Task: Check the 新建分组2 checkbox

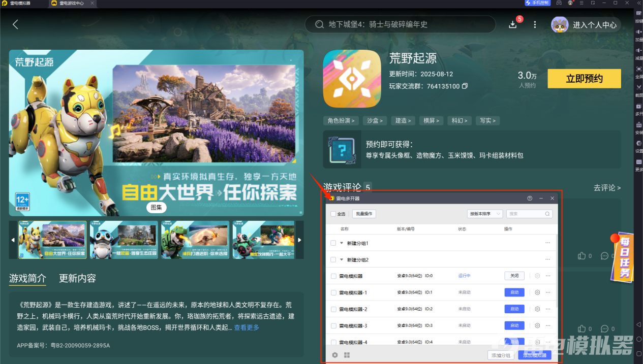Action: (333, 260)
